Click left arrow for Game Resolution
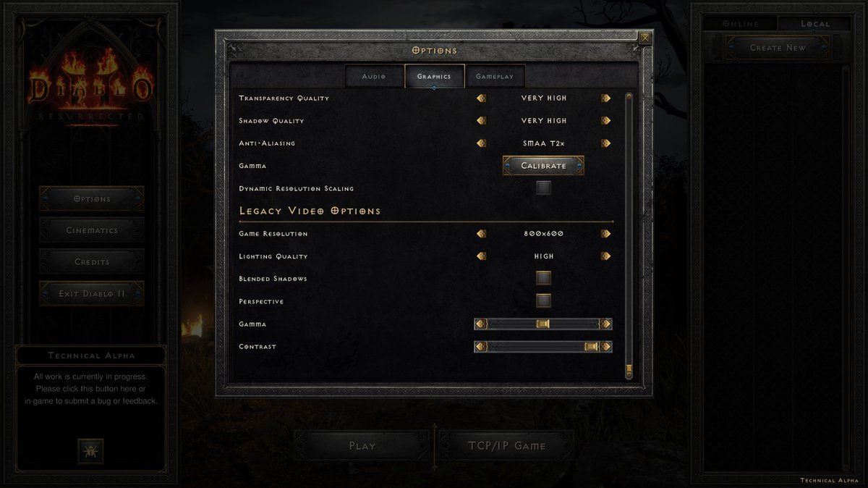Screen dimensions: 868x488 482,234
